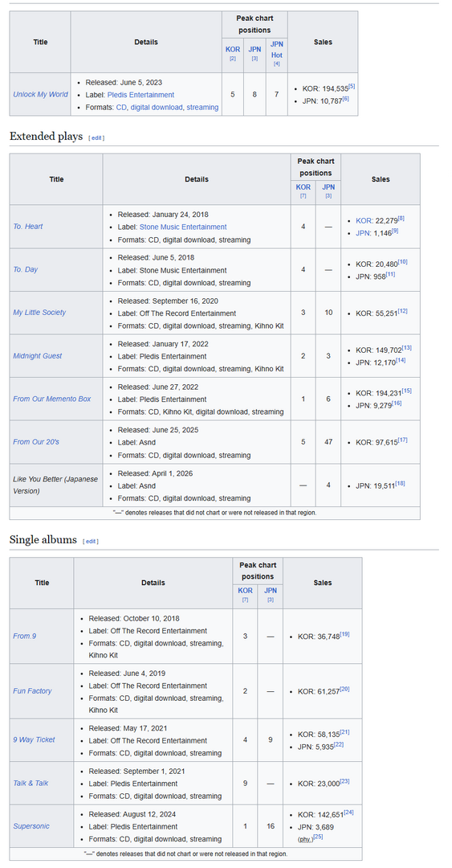Edit the Single albums section
Image resolution: width=452 pixels, height=868 pixels.
point(90,541)
